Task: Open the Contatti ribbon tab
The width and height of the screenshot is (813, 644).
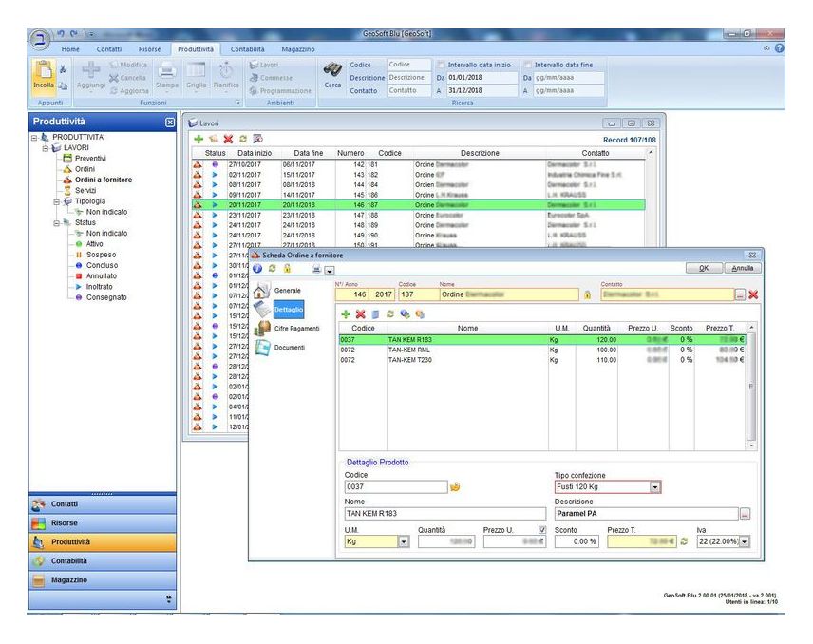Action: tap(109, 49)
